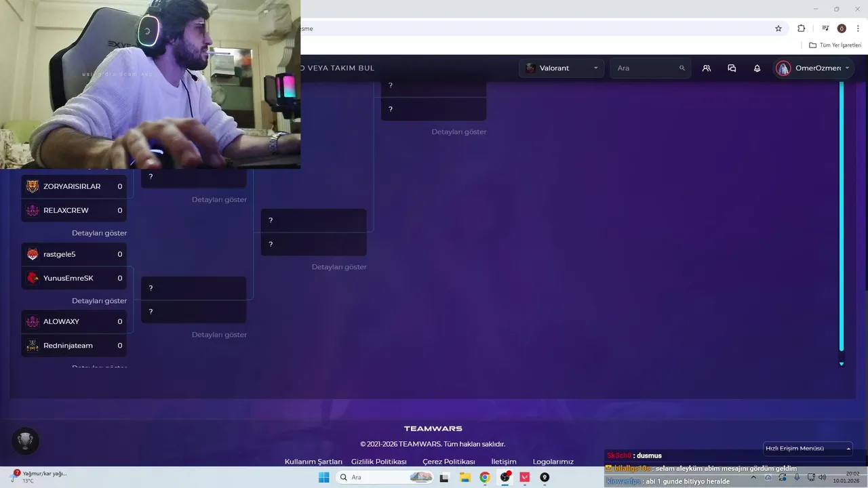Click the TEAMWARS footer logo
Screen dimensions: 868x488
click(433, 428)
